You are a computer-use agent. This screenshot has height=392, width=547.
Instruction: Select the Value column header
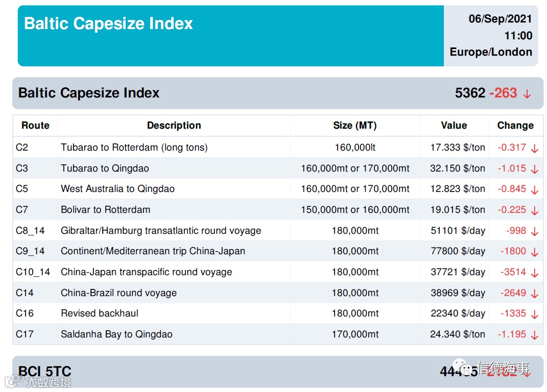[454, 126]
